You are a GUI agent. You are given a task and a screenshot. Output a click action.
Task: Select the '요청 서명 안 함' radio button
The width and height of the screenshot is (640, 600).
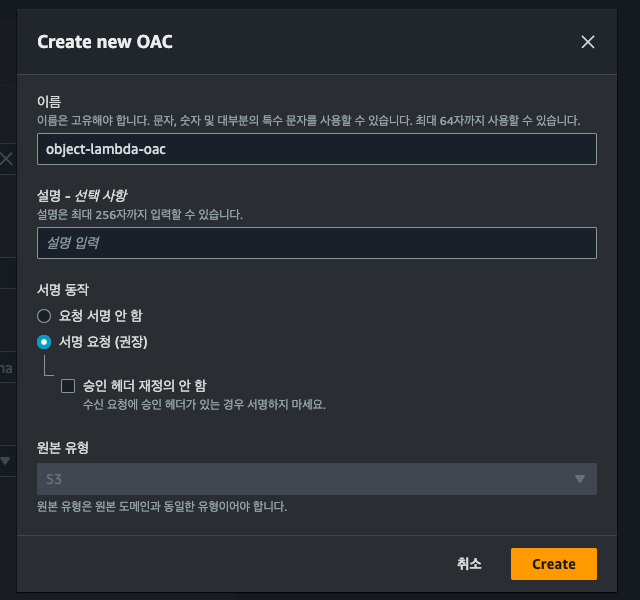(43, 316)
